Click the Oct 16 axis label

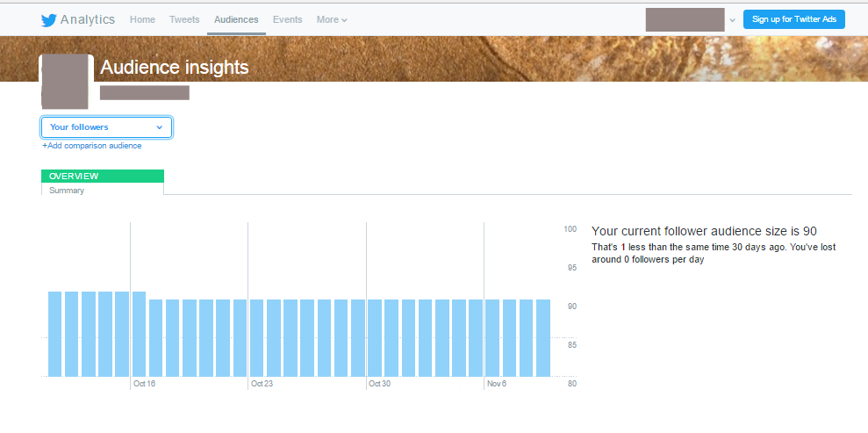point(144,384)
